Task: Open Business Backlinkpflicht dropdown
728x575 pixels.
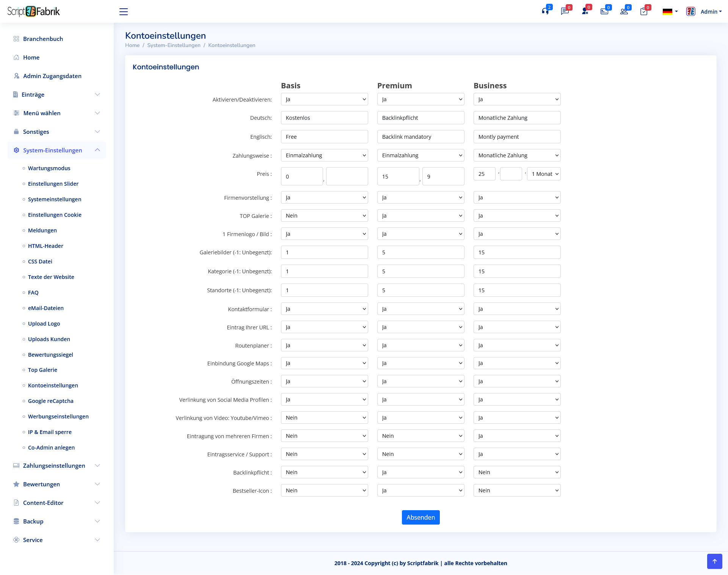Action: pos(517,472)
